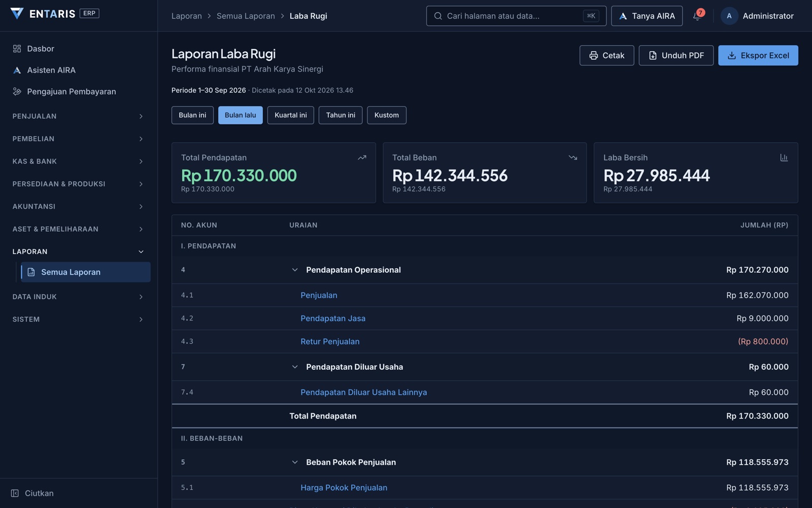Click the Semua Laporan document icon
The image size is (812, 508).
pos(31,272)
